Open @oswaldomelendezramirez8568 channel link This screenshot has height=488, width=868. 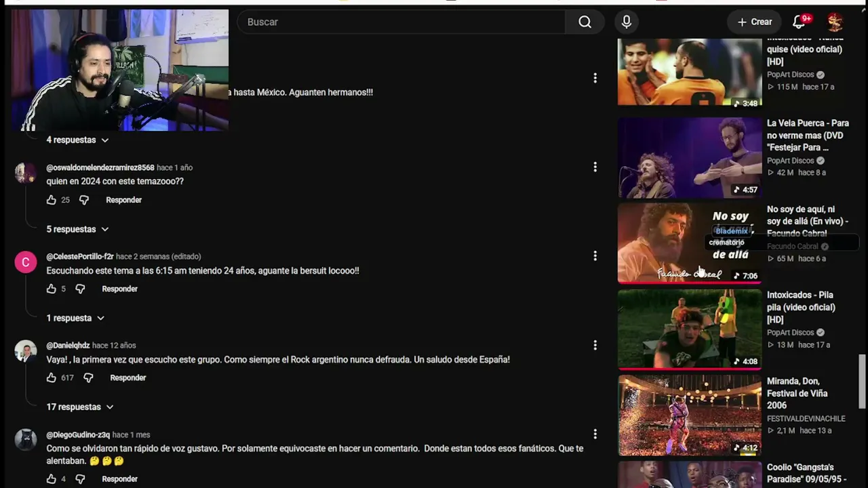point(100,167)
